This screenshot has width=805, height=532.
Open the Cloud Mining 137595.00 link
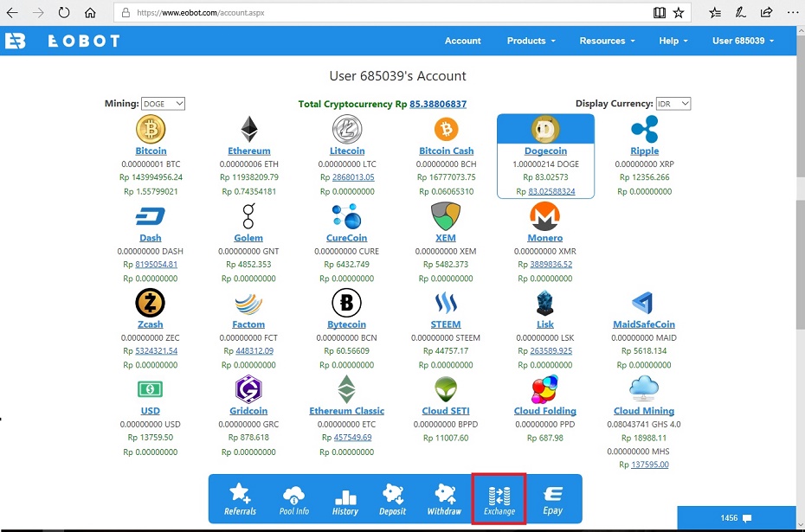pos(650,465)
